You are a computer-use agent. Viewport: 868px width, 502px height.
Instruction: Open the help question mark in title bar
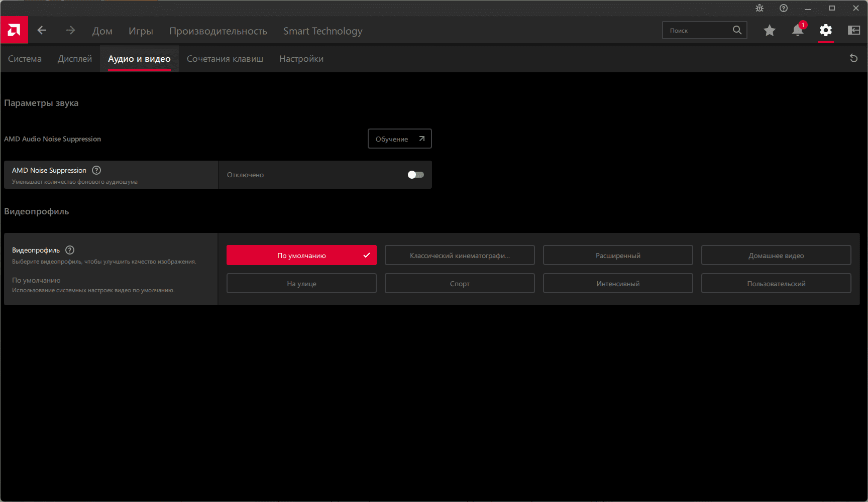(x=784, y=8)
